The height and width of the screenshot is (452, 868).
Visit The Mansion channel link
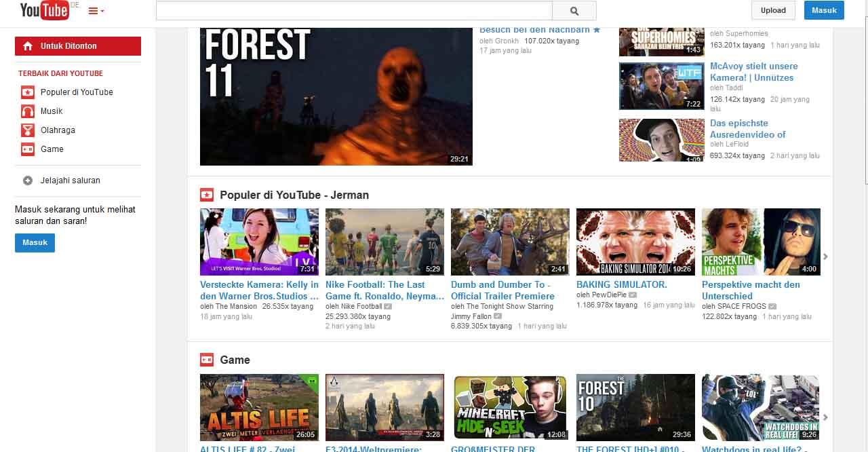coord(236,307)
